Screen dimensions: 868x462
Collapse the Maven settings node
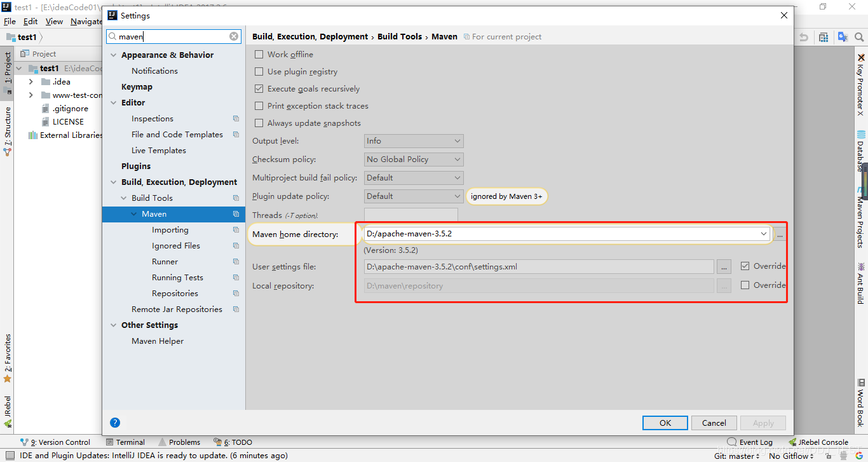[133, 214]
